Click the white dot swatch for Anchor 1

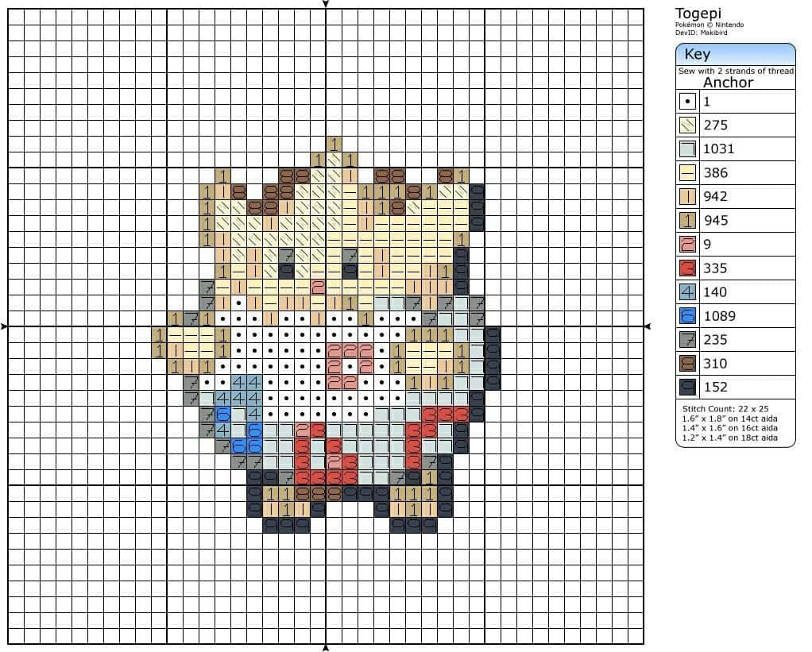point(687,101)
